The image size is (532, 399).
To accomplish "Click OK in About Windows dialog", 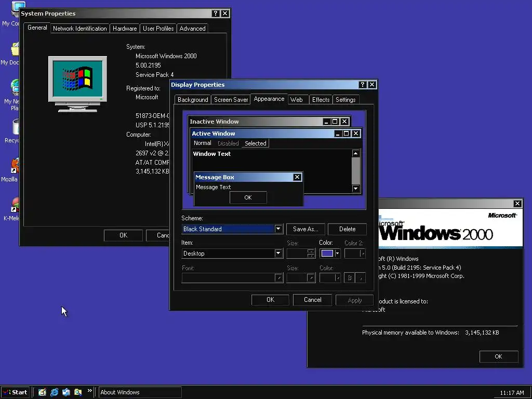I will click(498, 356).
